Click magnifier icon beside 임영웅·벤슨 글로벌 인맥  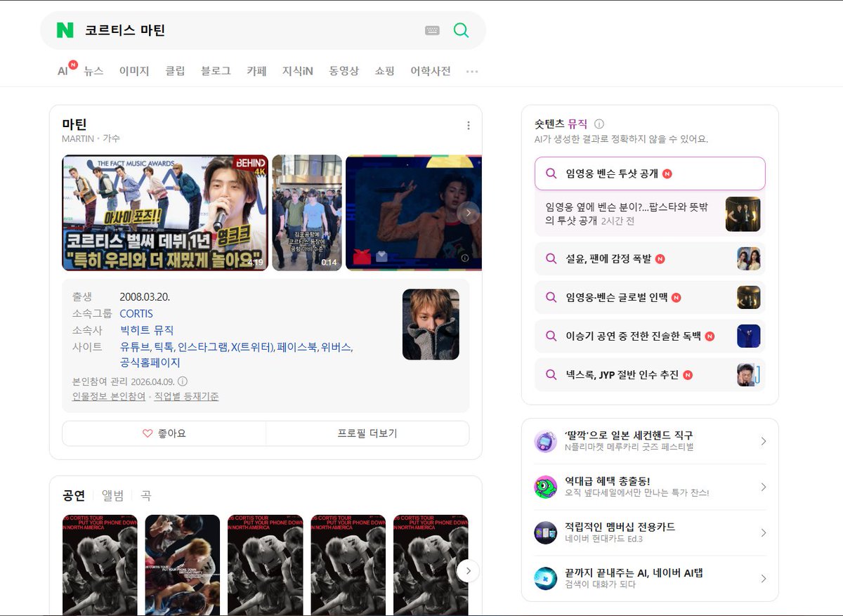click(x=551, y=298)
